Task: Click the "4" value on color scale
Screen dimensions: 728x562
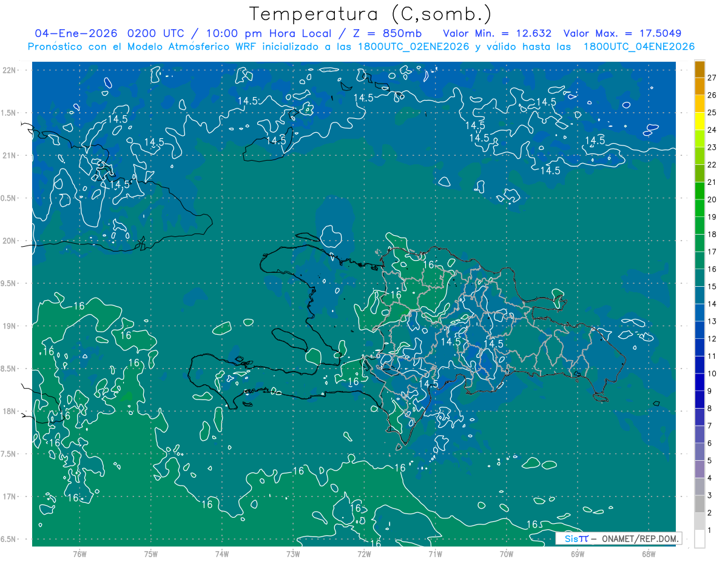Action: [710, 478]
